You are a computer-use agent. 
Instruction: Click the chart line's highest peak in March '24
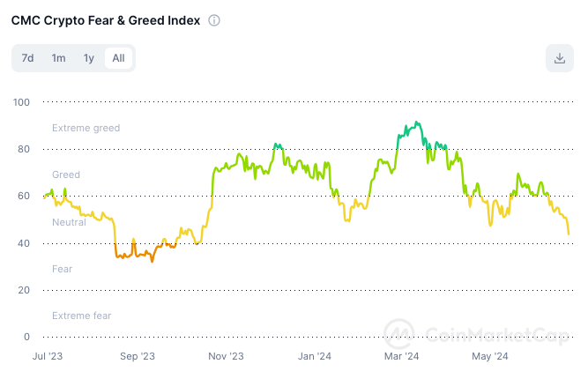point(416,123)
